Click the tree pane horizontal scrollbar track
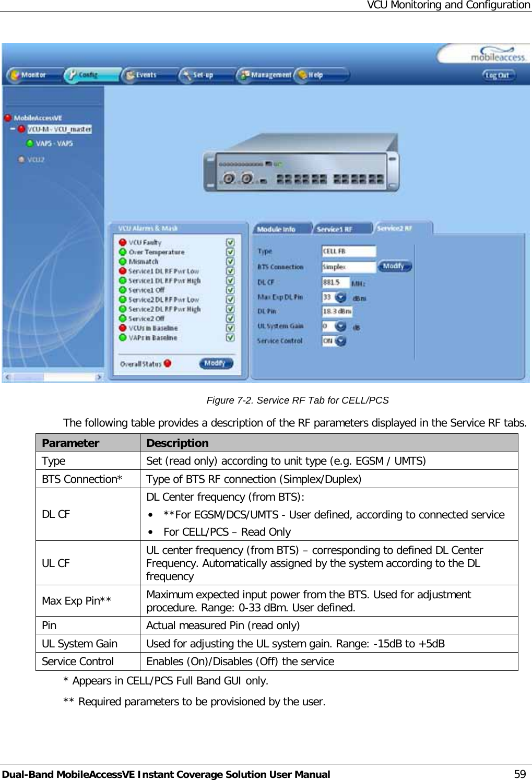This screenshot has width=532, height=780. pos(53,377)
